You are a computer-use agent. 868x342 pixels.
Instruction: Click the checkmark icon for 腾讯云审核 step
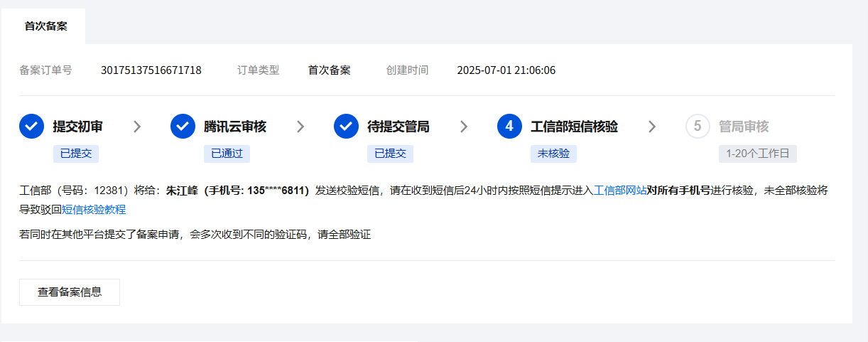pyautogui.click(x=183, y=127)
